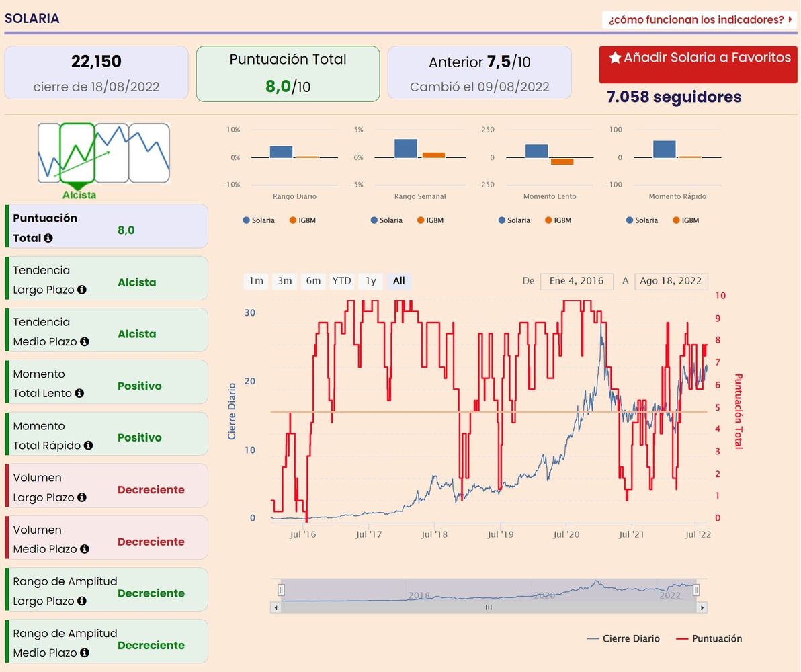Image resolution: width=801 pixels, height=672 pixels.
Task: Click info icon for Rango de Amplitud Largo Plazo
Action: click(x=82, y=601)
